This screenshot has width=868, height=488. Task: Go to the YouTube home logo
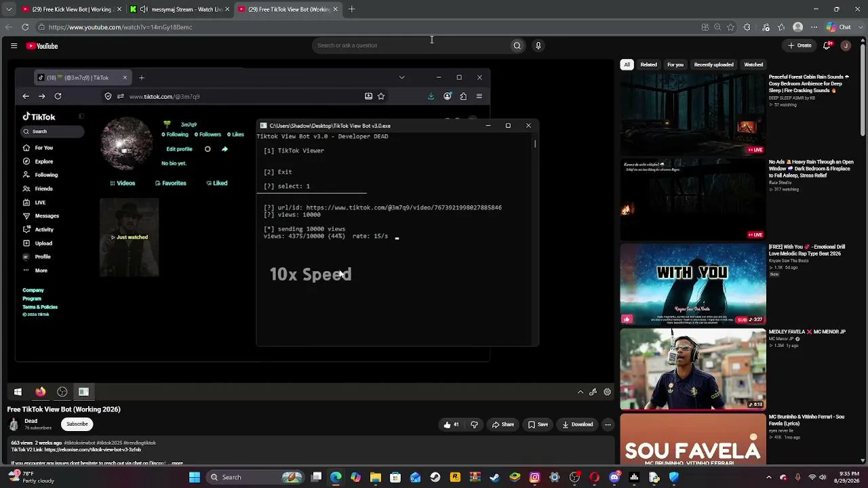tap(42, 46)
